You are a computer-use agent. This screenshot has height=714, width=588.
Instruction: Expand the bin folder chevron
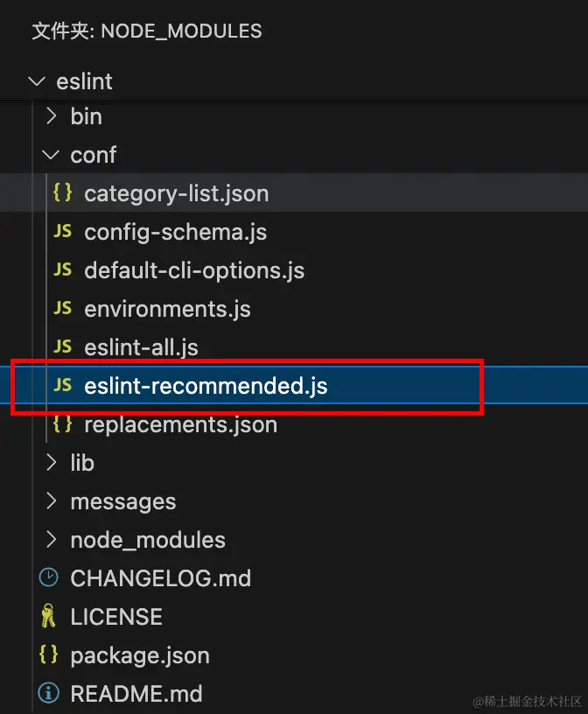tap(52, 116)
